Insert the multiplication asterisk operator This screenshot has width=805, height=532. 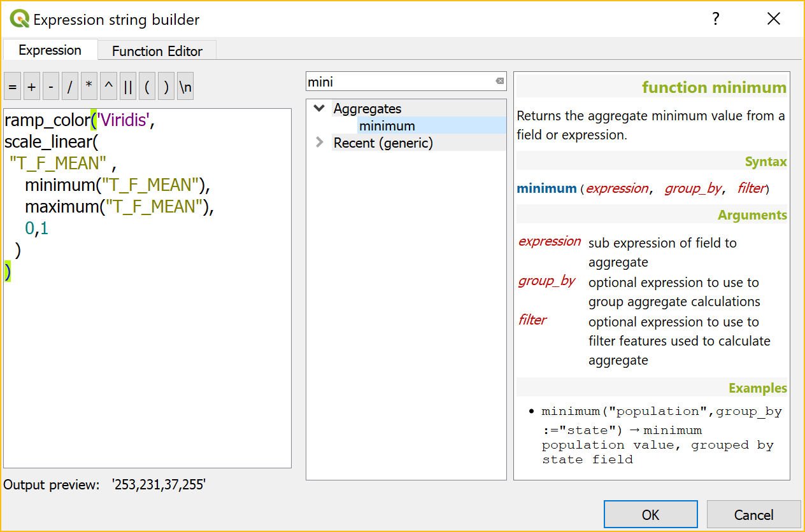[x=89, y=88]
